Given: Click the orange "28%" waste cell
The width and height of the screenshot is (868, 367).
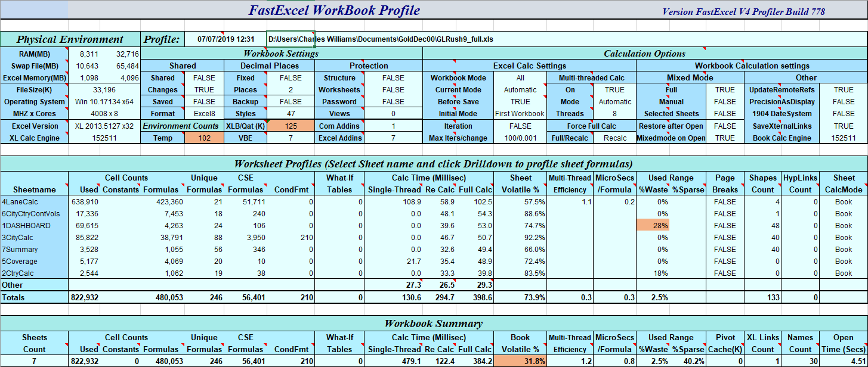Looking at the screenshot, I should tap(652, 225).
